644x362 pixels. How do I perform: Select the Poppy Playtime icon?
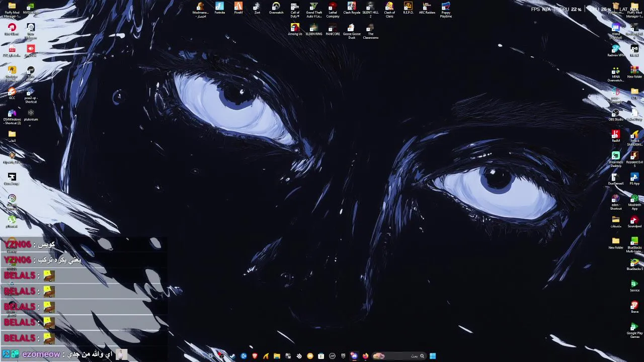(x=446, y=10)
